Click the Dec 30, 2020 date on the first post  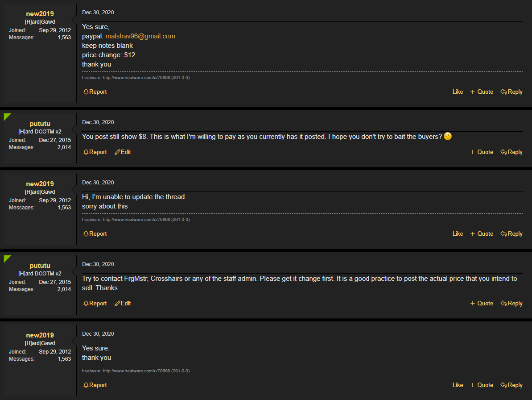(x=98, y=12)
